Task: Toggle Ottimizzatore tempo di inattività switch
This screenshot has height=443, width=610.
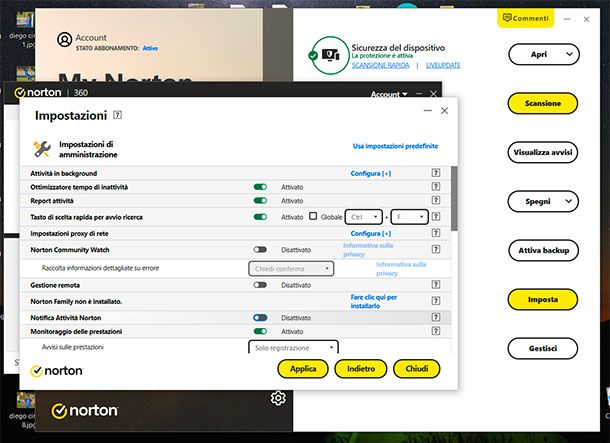Action: click(260, 187)
